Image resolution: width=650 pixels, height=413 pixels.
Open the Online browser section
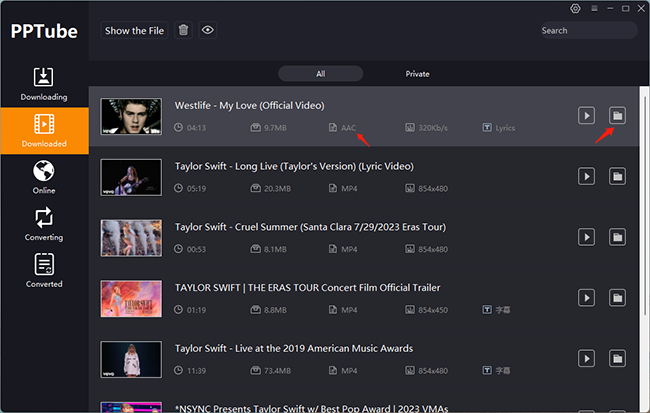click(x=44, y=177)
